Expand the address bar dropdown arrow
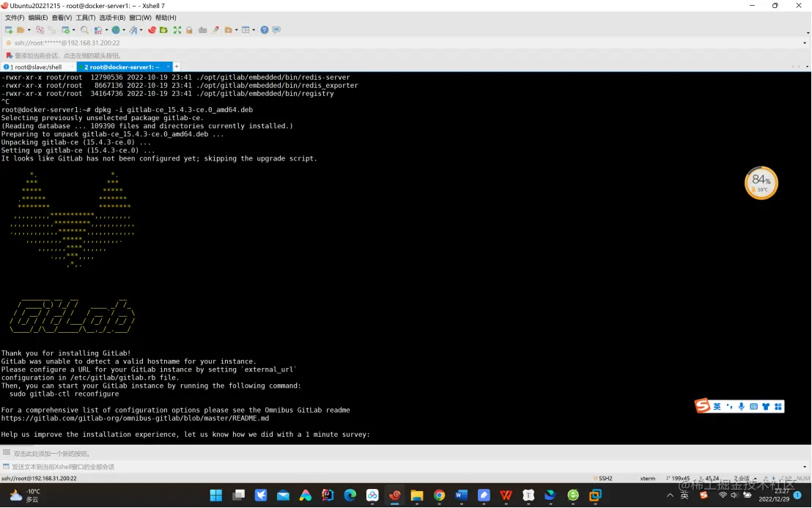812x508 pixels. (x=804, y=43)
